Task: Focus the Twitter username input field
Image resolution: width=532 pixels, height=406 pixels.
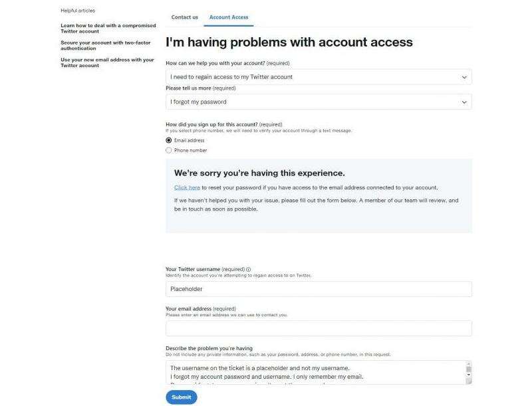Action: point(318,289)
